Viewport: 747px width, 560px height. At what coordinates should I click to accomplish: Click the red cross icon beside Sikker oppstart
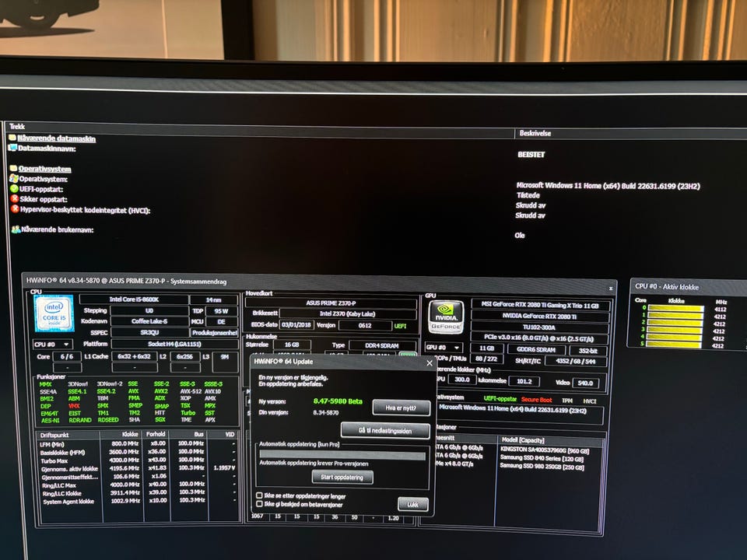(x=15, y=198)
